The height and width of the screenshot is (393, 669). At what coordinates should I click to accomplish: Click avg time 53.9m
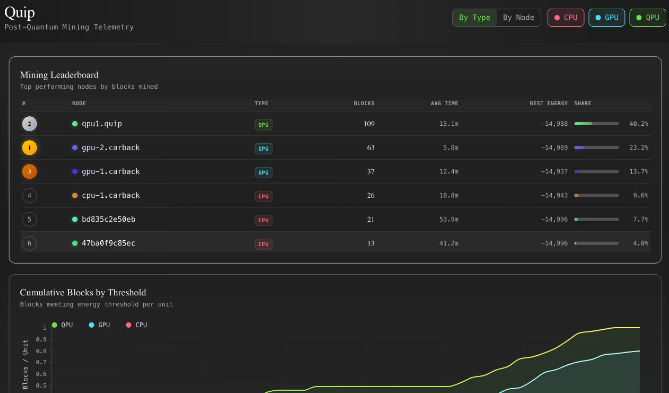click(449, 219)
